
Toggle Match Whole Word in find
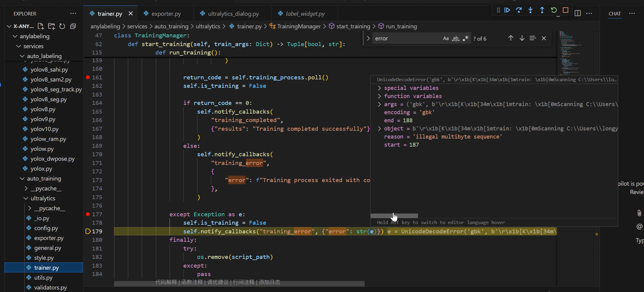(456, 38)
